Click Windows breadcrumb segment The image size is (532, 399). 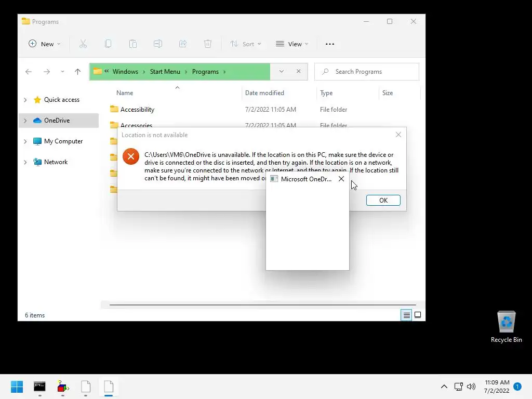click(x=125, y=72)
